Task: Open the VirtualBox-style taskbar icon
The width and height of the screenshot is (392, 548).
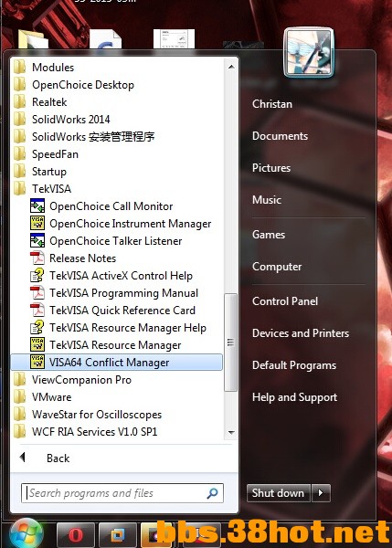Action: pyautogui.click(x=118, y=535)
